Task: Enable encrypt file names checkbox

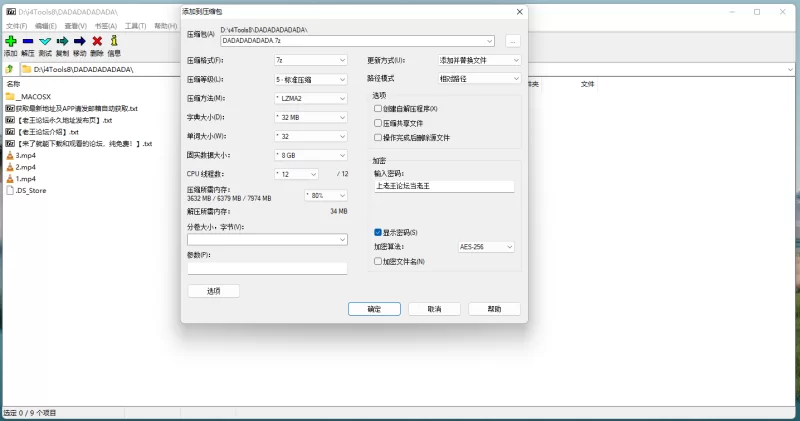Action: 378,261
